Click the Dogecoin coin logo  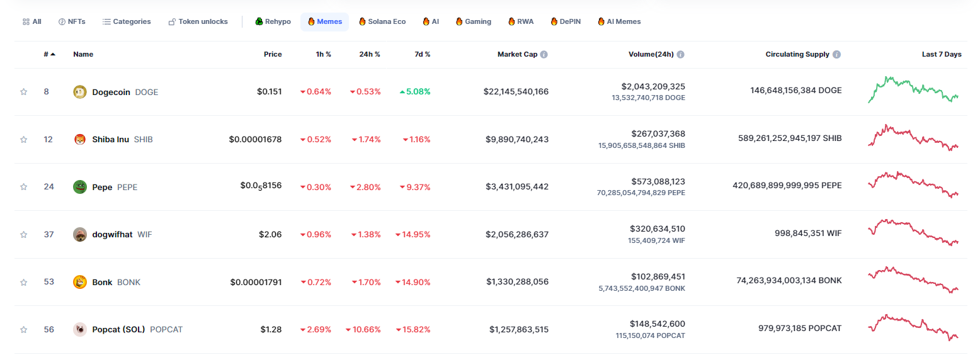(x=80, y=92)
